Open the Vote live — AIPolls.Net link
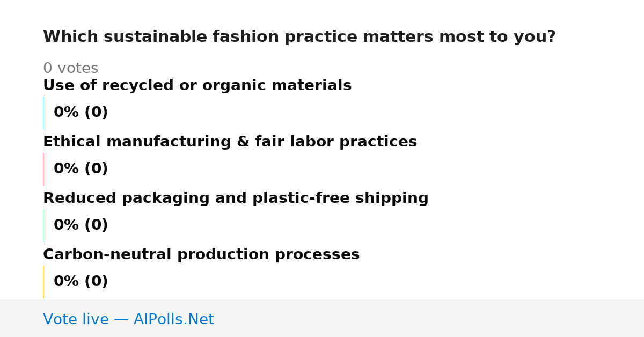644x337 pixels. [x=128, y=319]
